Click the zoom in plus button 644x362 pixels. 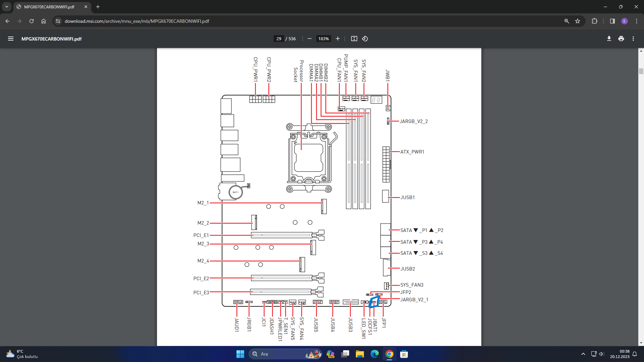pyautogui.click(x=338, y=39)
